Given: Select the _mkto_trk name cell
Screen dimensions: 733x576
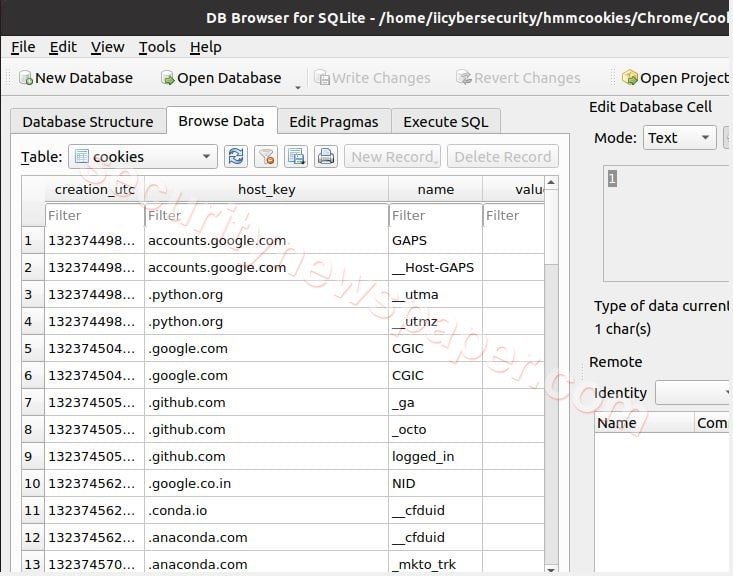Looking at the screenshot, I should [x=435, y=564].
